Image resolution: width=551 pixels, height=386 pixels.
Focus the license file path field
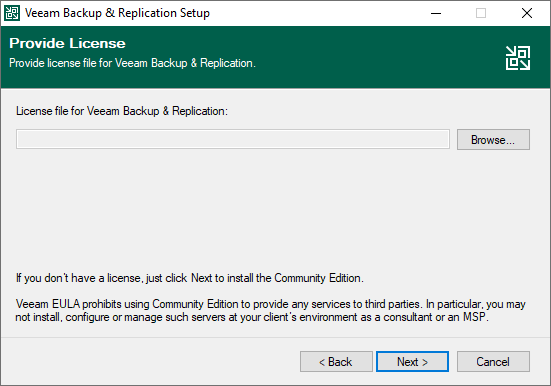233,139
